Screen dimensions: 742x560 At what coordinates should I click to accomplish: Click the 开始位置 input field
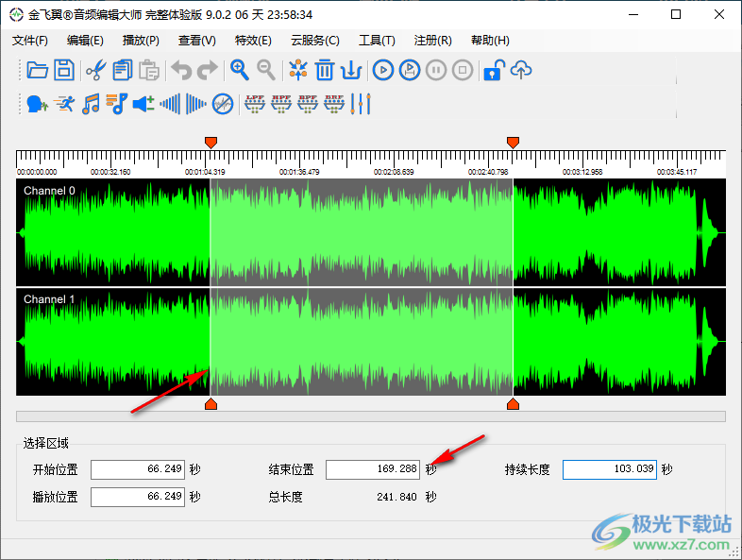coord(138,469)
